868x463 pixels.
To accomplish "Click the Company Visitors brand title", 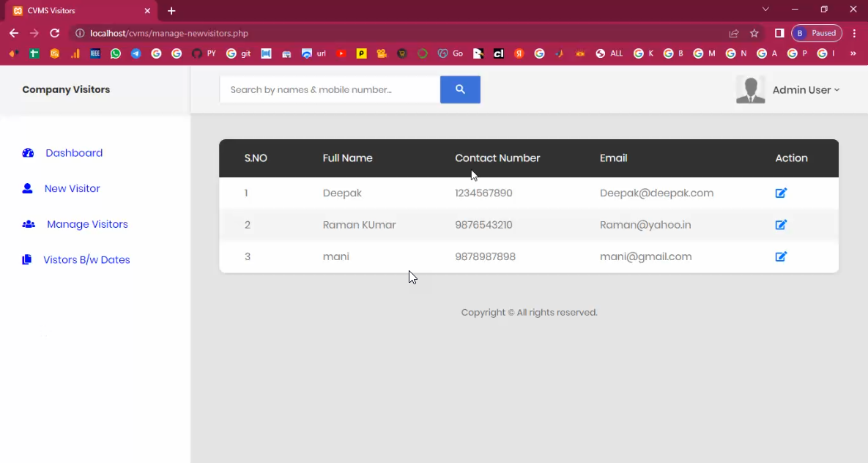I will click(66, 89).
